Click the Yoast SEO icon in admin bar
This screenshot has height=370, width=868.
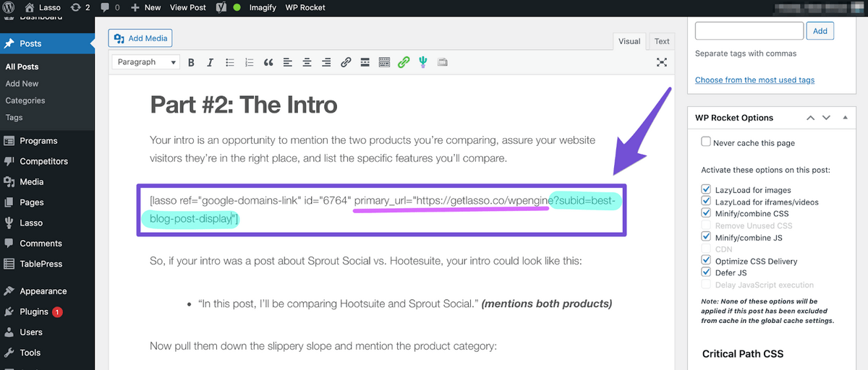pyautogui.click(x=221, y=7)
